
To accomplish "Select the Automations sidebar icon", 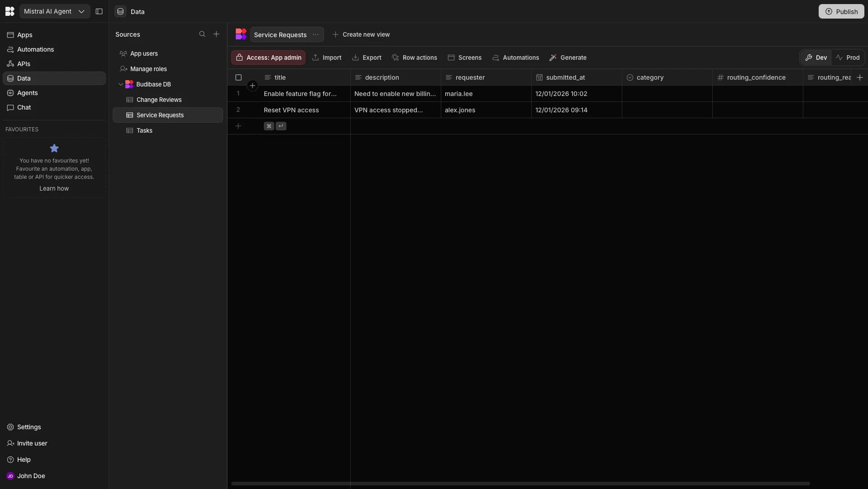I will pos(10,49).
